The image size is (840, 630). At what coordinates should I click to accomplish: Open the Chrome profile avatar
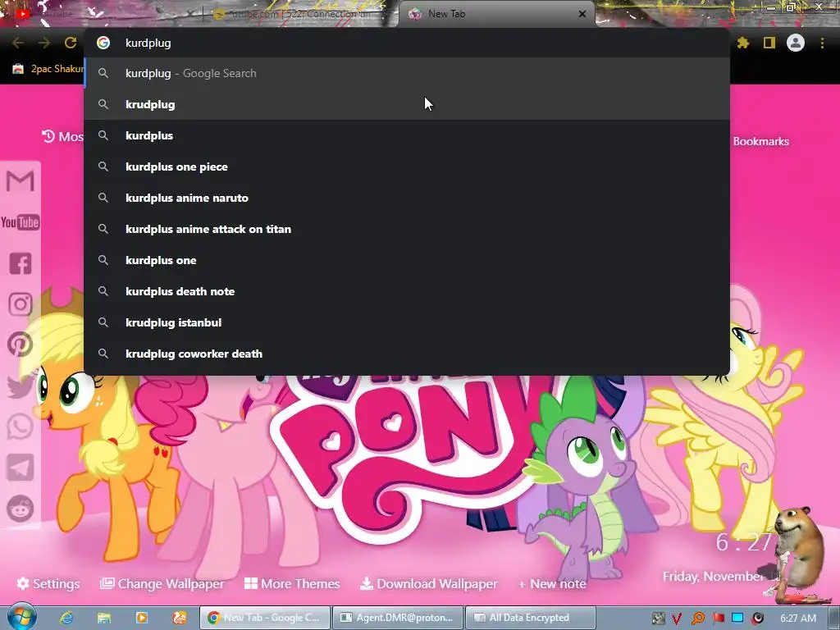pos(796,43)
